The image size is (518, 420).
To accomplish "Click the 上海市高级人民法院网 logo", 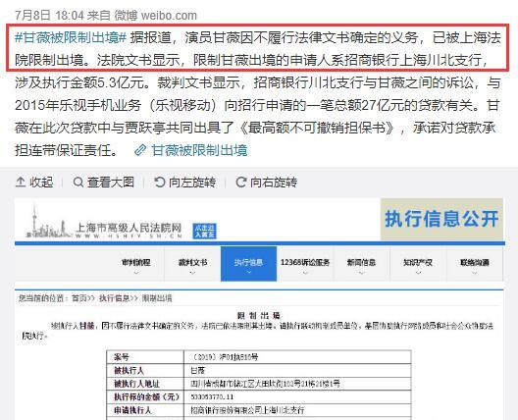I will pyautogui.click(x=104, y=222).
